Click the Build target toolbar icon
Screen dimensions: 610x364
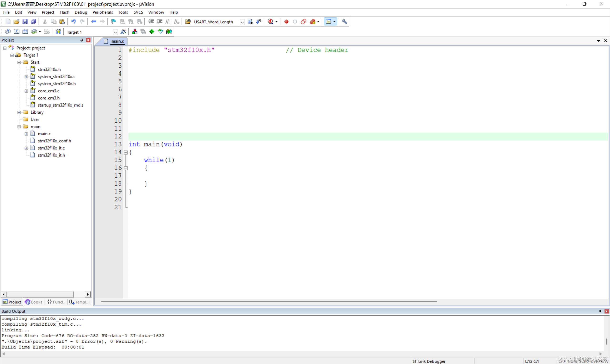click(16, 32)
